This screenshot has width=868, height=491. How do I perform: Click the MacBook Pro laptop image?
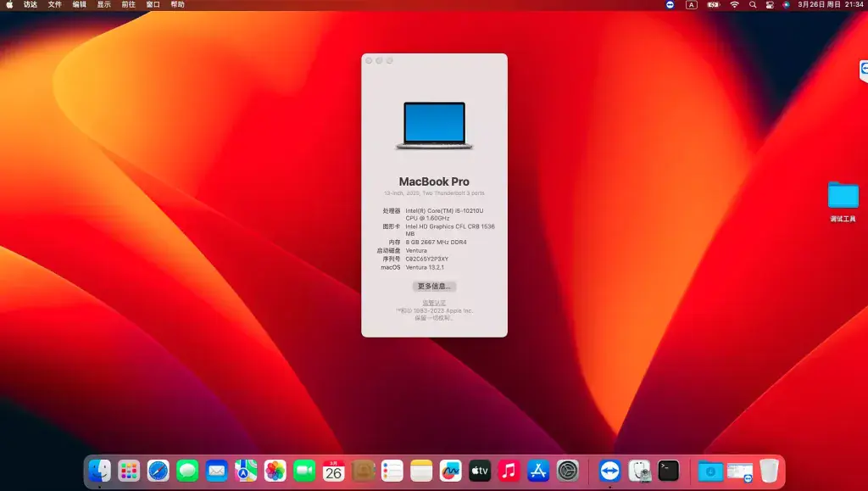pyautogui.click(x=434, y=126)
